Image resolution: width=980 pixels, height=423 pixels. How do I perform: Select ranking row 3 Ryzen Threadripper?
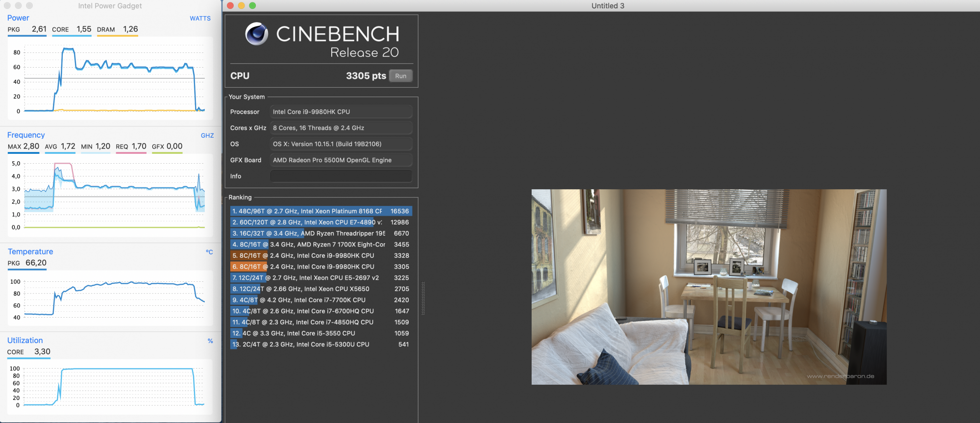[321, 233]
